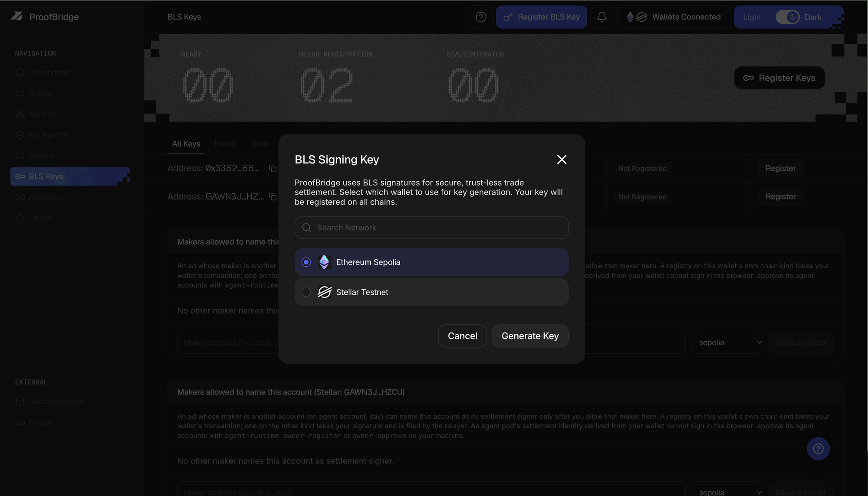This screenshot has height=496, width=868.
Task: Click Faucet droplet icon
Action: tap(20, 218)
